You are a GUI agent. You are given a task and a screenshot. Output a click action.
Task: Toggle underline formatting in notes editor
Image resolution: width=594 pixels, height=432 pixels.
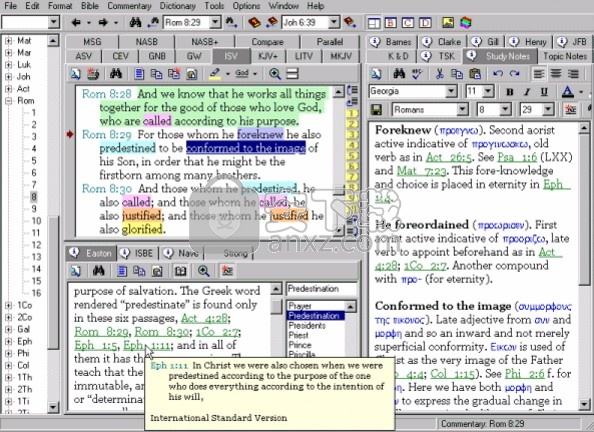click(544, 92)
